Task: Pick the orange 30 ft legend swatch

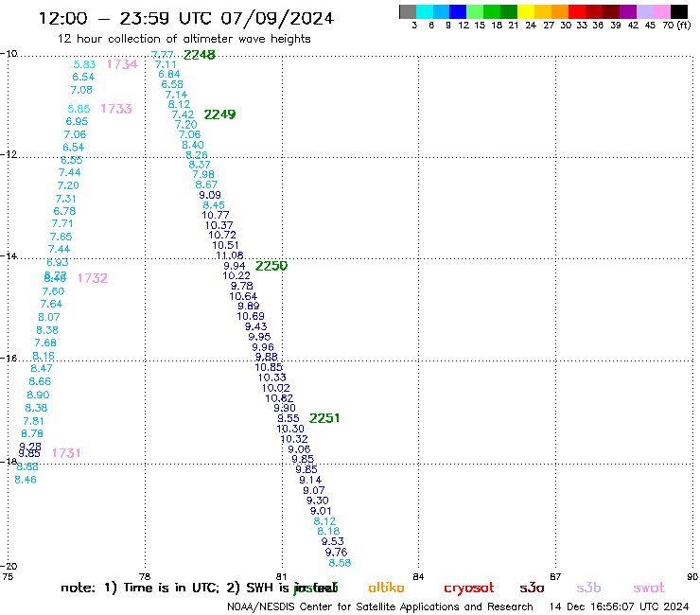Action: coord(560,12)
